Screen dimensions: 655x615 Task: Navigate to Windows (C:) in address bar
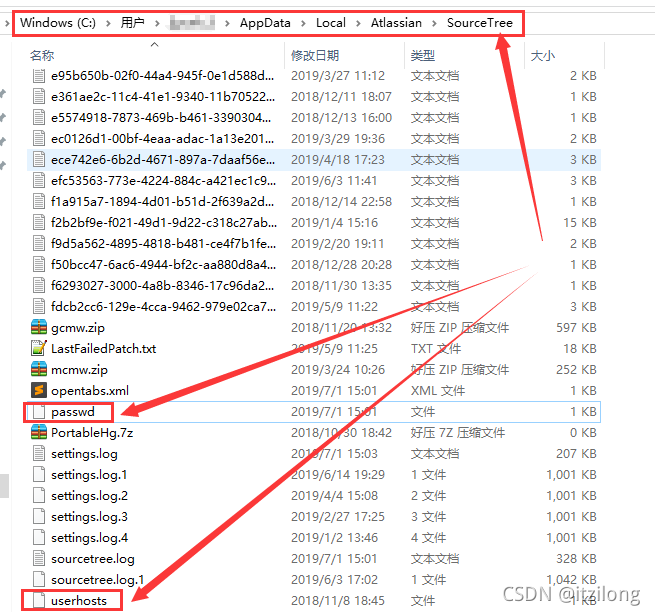point(58,23)
